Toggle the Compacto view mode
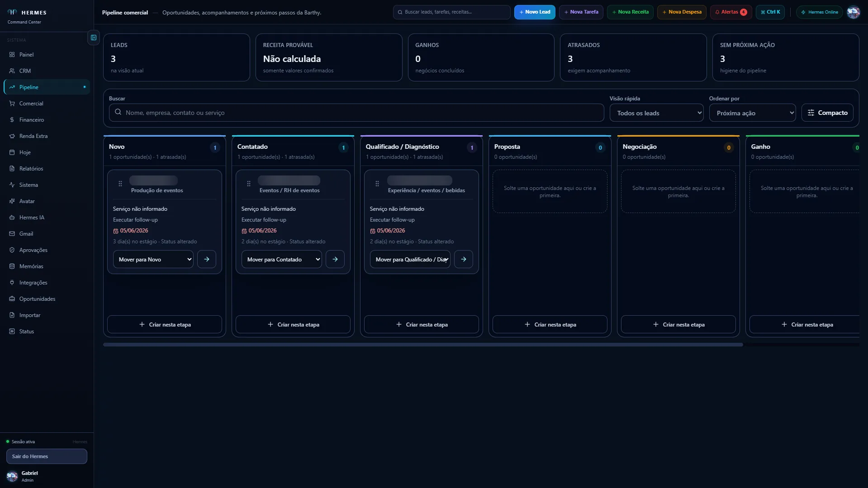 tap(827, 113)
